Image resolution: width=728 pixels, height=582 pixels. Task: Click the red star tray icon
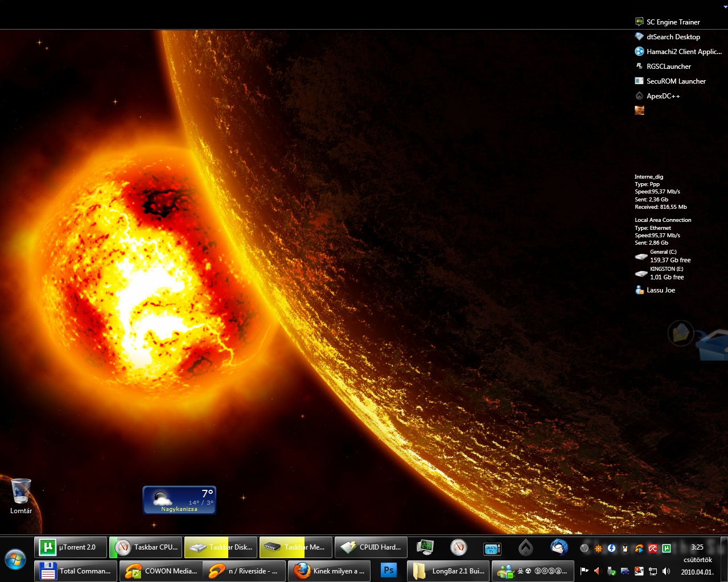pyautogui.click(x=639, y=571)
